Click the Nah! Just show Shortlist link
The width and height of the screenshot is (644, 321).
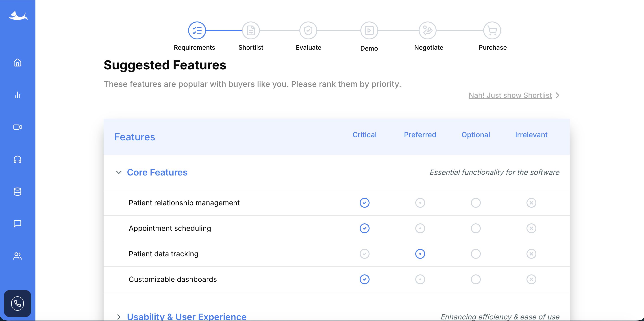(510, 95)
